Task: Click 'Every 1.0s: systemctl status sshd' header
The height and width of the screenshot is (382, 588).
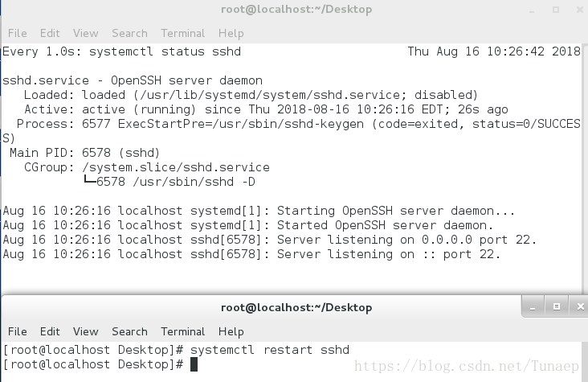Action: tap(121, 51)
